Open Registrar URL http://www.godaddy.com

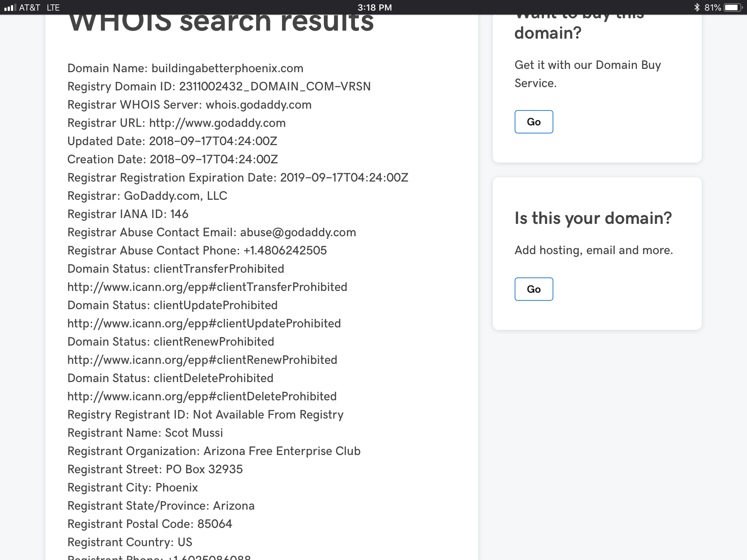coord(217,123)
